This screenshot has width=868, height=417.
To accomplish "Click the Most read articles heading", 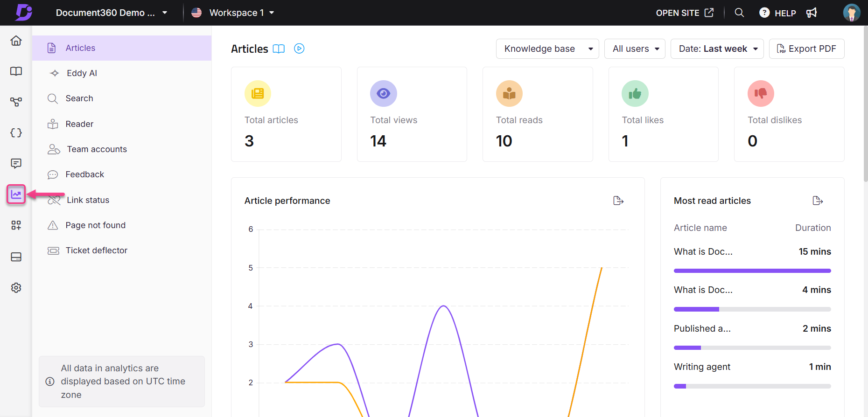I will click(x=712, y=201).
